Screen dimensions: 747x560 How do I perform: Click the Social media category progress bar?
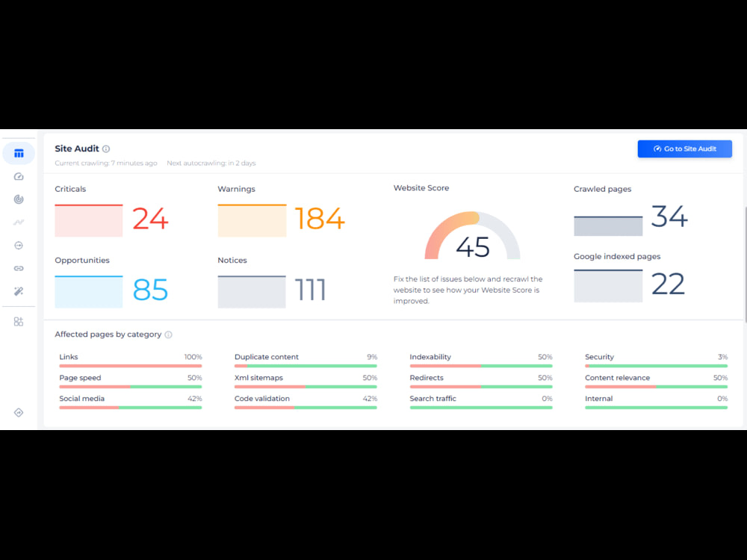(x=131, y=408)
